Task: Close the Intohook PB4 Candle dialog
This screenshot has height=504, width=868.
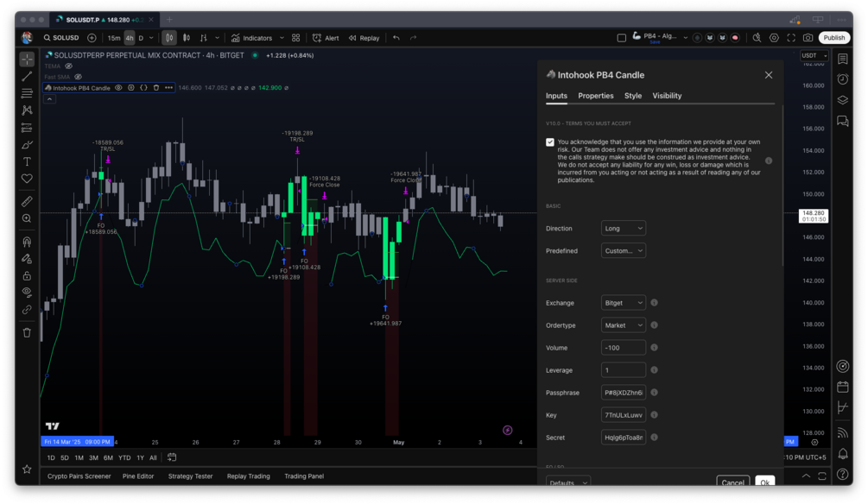Action: click(769, 75)
